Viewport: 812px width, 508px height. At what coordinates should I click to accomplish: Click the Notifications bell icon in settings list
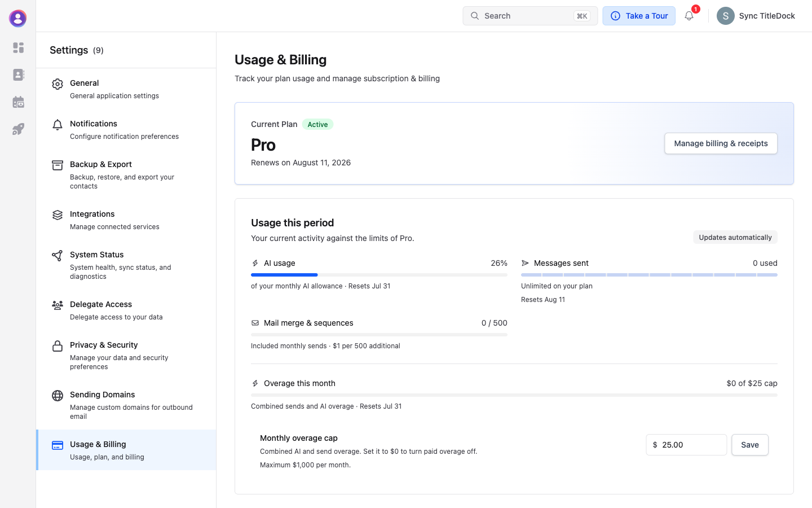(x=58, y=125)
